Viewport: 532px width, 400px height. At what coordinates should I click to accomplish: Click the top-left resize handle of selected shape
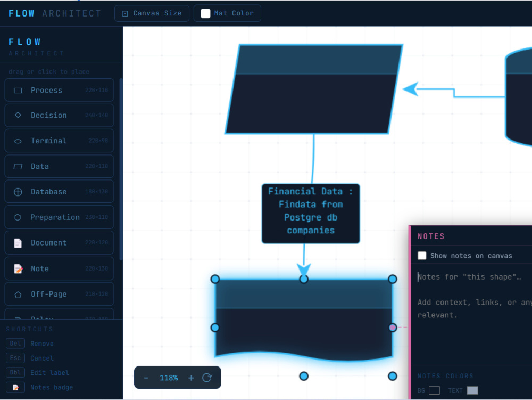(x=215, y=279)
